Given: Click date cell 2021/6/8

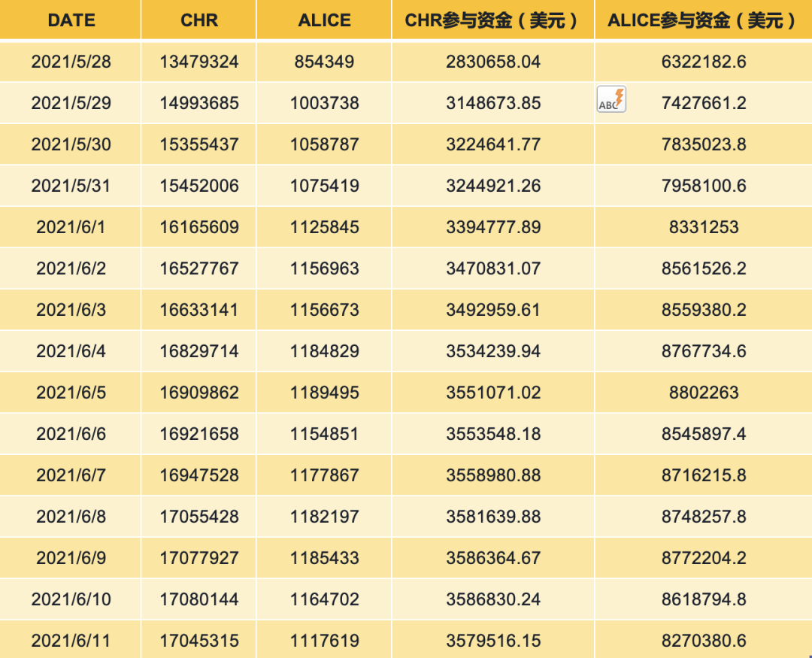Looking at the screenshot, I should click(71, 517).
